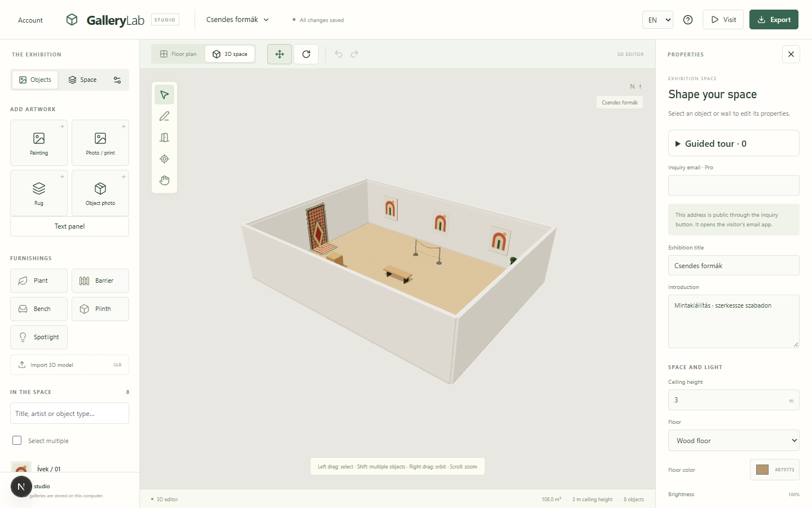Click the Export button
This screenshot has height=508, width=812.
coord(774,20)
